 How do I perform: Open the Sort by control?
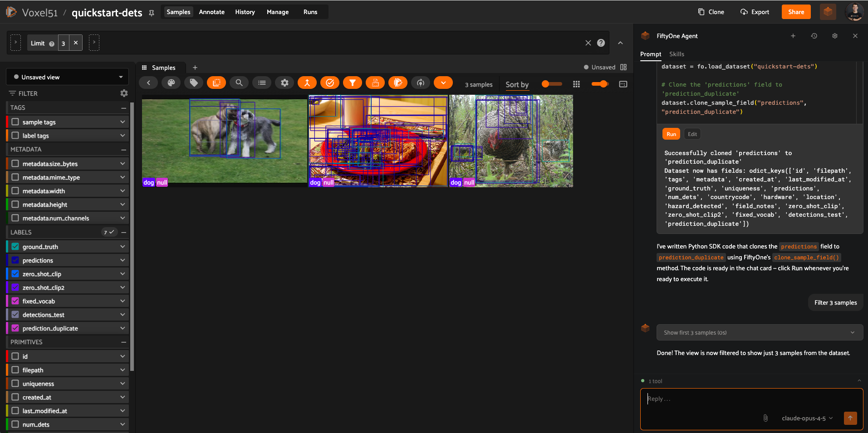(x=517, y=85)
